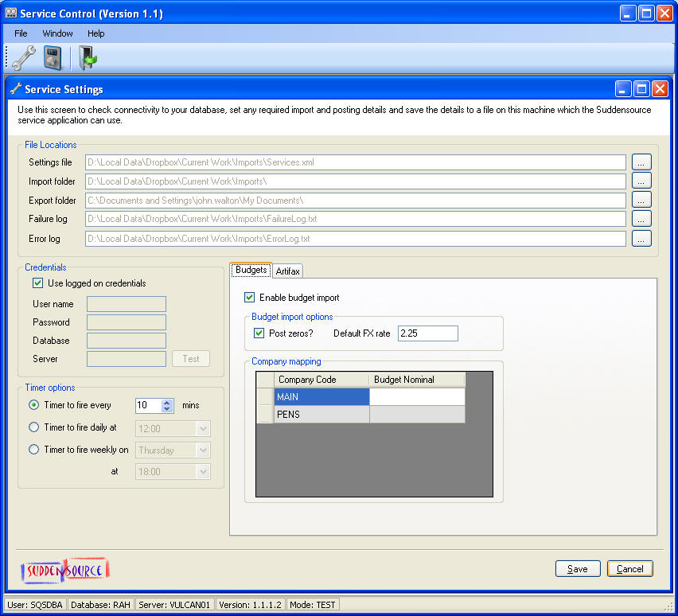Screen dimensions: 678x616
Task: Open the Window menu
Action: point(57,33)
